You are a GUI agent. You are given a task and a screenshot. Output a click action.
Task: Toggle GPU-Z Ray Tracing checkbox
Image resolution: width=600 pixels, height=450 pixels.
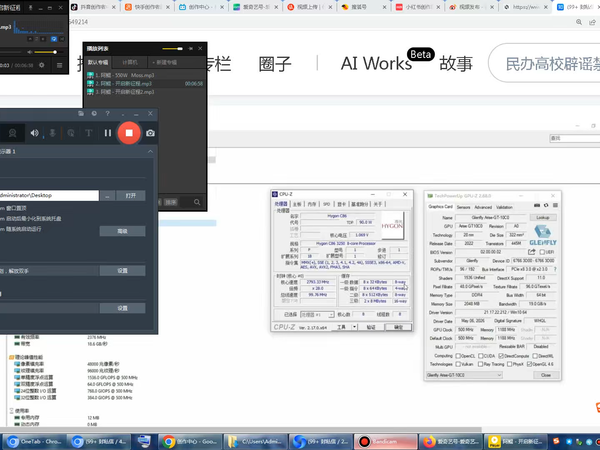pos(481,364)
